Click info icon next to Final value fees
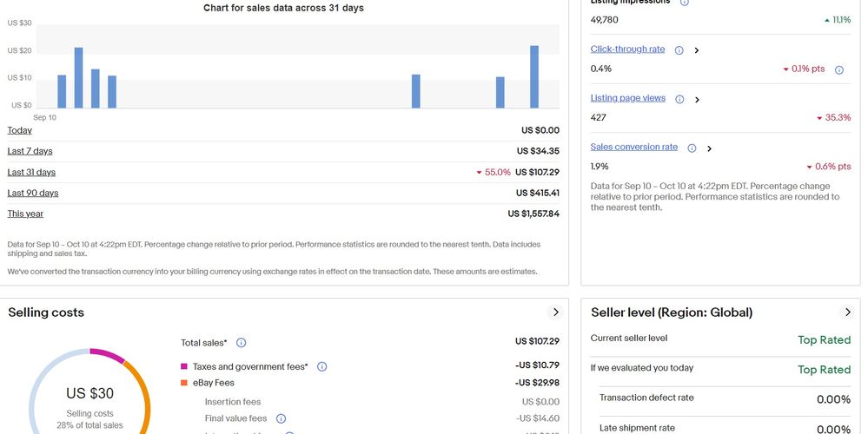Screen dimensions: 868x434 (281, 418)
